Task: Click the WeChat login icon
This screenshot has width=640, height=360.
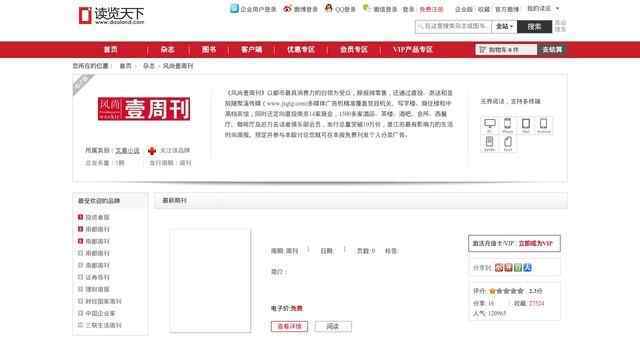Action: tap(366, 8)
